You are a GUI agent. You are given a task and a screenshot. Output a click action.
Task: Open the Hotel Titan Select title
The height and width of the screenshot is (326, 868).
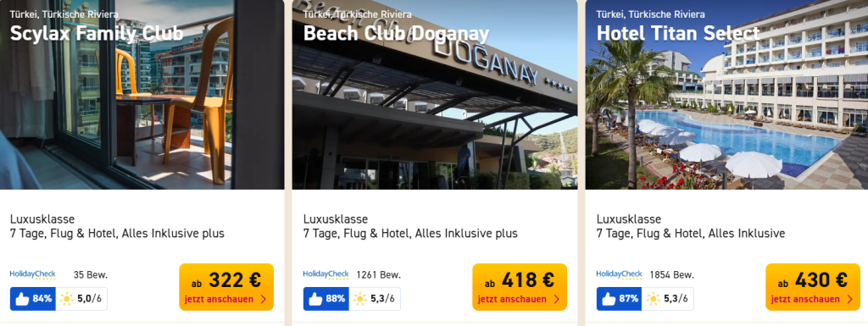coord(678,34)
